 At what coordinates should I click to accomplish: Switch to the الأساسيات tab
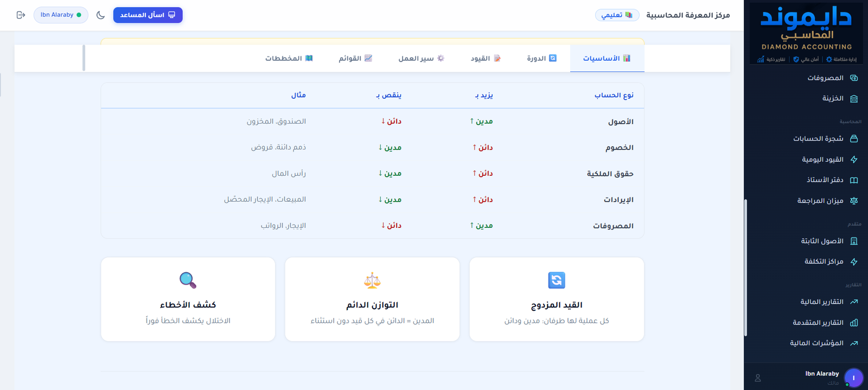pos(607,59)
